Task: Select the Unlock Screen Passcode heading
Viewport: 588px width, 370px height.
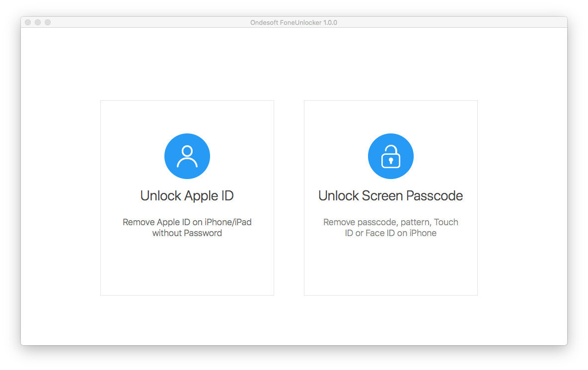Action: [390, 196]
